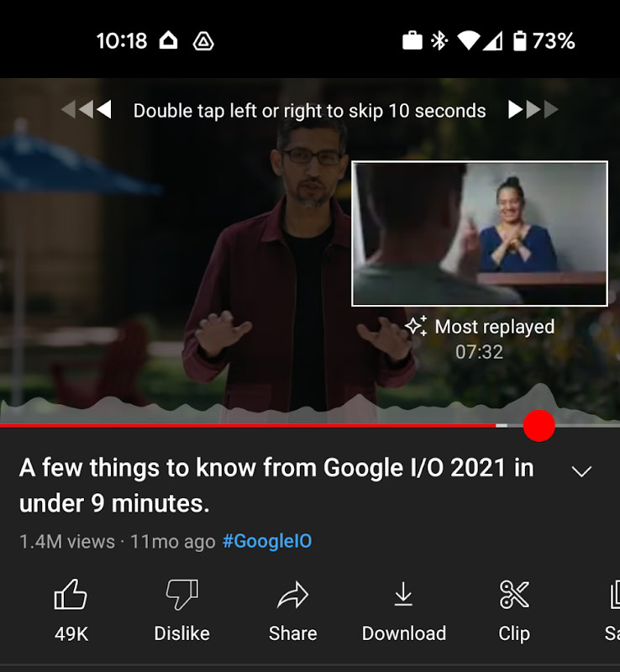Tap the video title text

click(x=276, y=486)
